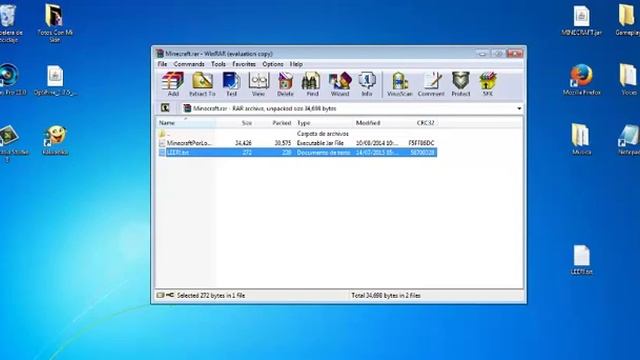Select the parent folder '..' row
Image resolution: width=640 pixels, height=360 pixels.
click(x=297, y=134)
